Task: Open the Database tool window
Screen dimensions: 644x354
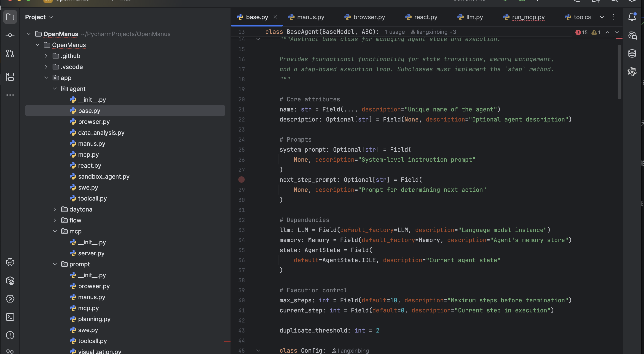Action: (632, 53)
